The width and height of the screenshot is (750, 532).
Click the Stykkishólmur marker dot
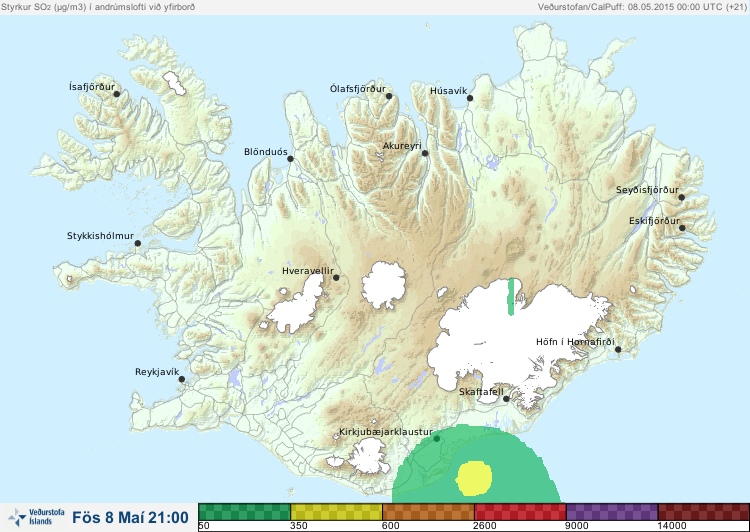[x=138, y=244]
